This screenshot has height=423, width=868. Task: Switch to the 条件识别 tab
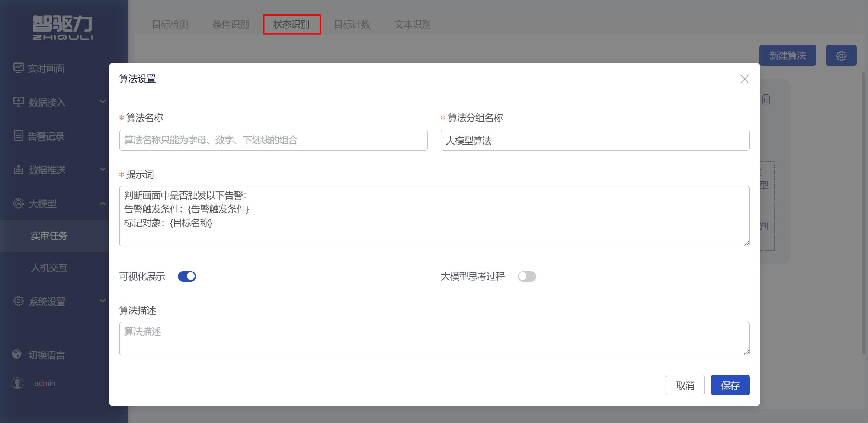[x=230, y=24]
